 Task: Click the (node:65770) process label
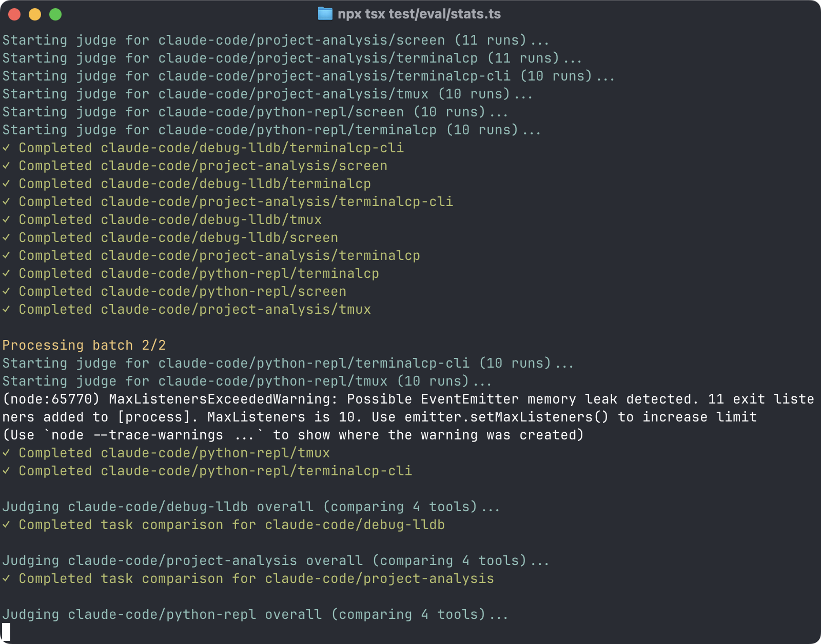click(x=51, y=399)
